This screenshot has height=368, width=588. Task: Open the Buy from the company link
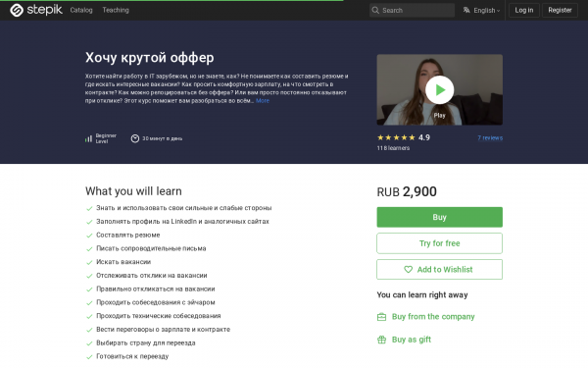tap(433, 317)
